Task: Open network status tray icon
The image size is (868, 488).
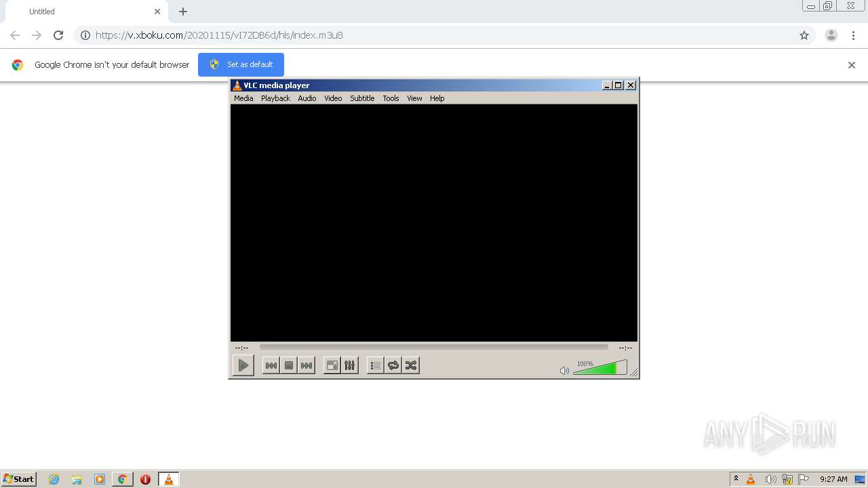Action: coord(787,479)
